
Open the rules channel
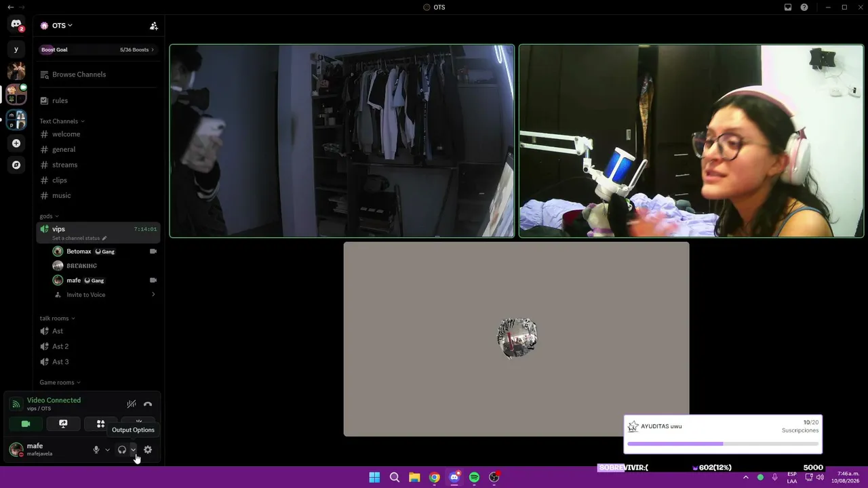pyautogui.click(x=98, y=100)
